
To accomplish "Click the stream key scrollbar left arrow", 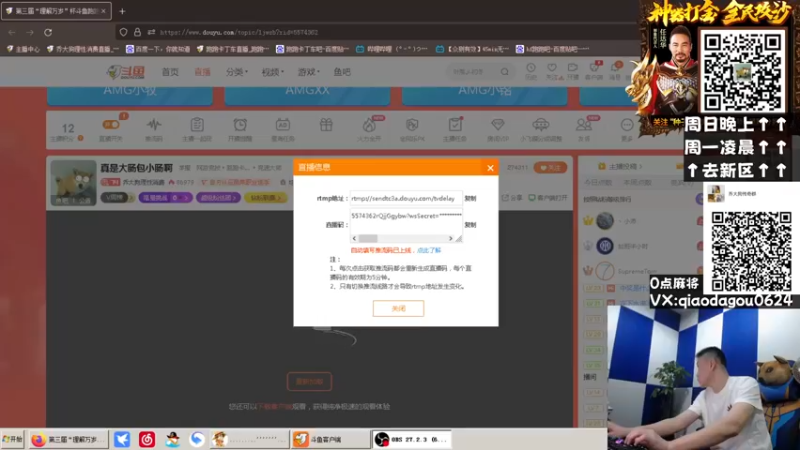I will (x=354, y=238).
